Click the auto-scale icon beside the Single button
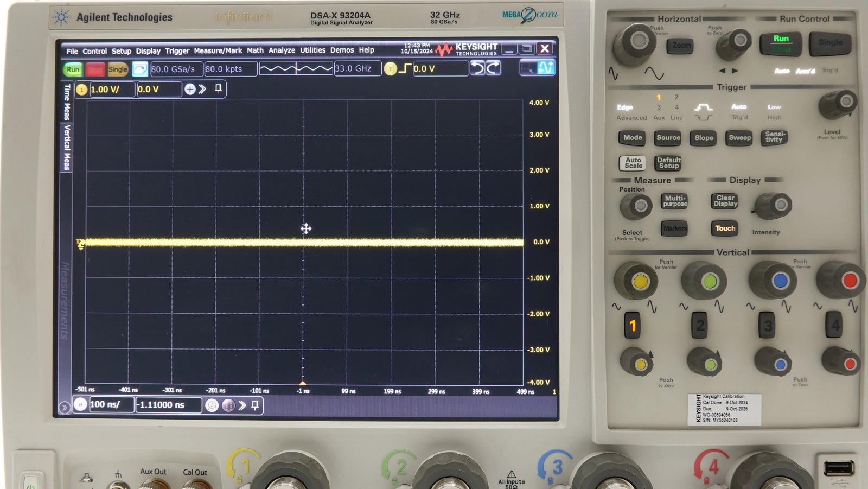Screen dimensions: 868x489 point(140,69)
